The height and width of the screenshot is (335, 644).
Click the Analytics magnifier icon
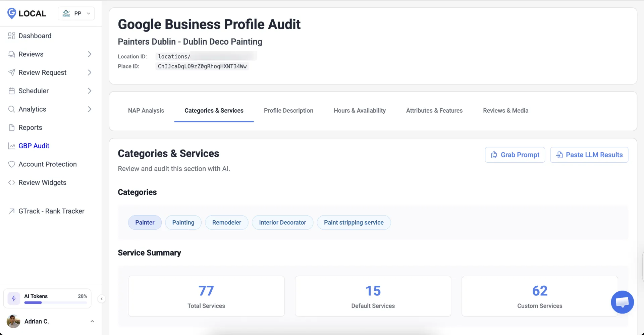(x=12, y=109)
